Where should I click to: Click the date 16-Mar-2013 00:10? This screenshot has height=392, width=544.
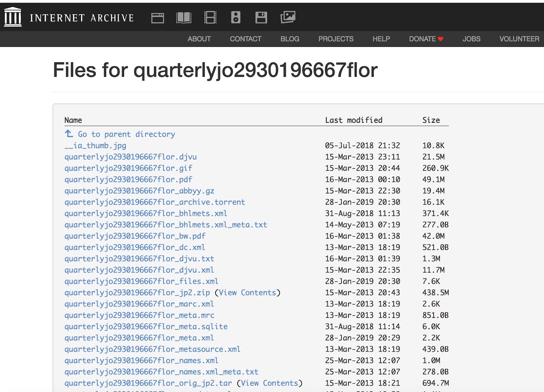click(x=362, y=179)
